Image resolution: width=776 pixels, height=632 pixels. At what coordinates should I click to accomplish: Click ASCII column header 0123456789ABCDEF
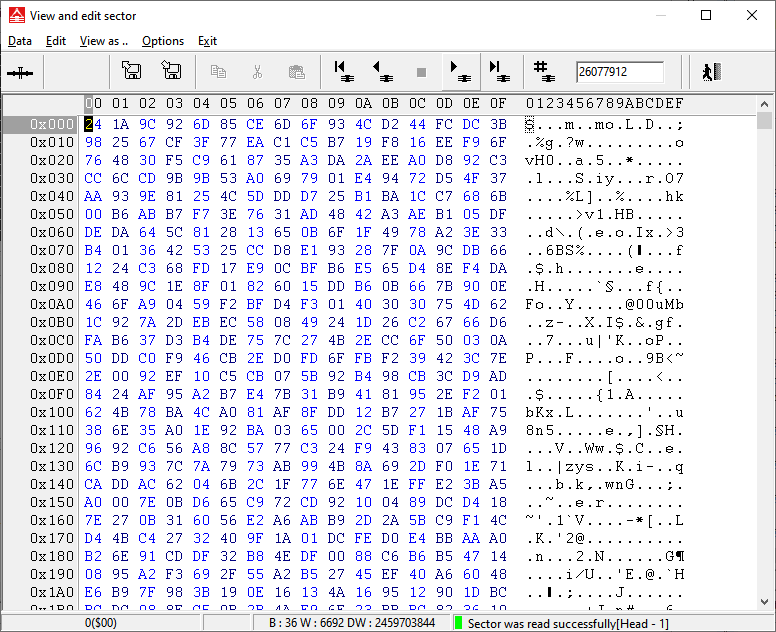(604, 103)
